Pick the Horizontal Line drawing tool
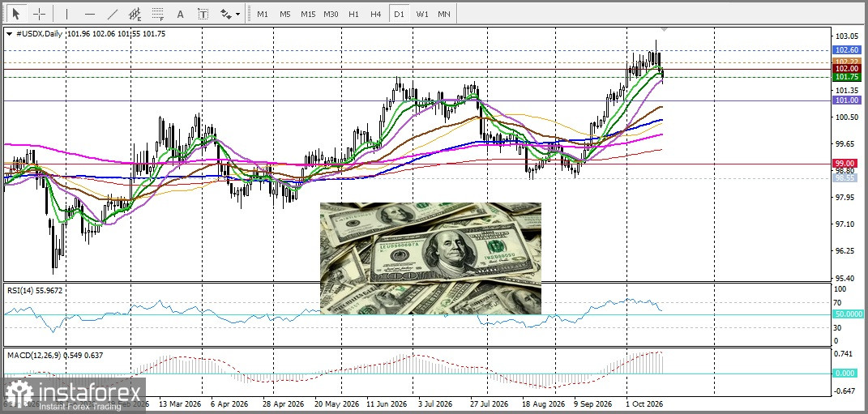868x414 pixels. pos(90,14)
